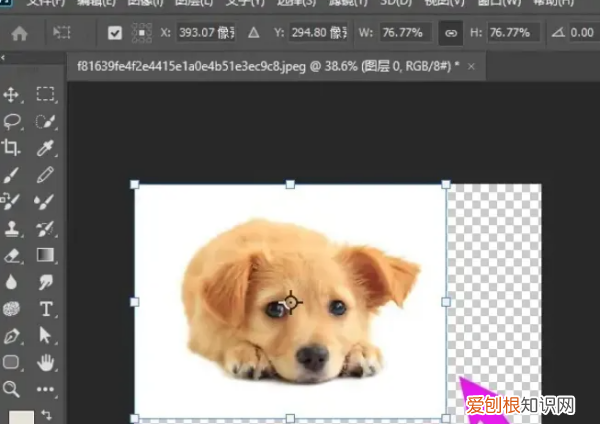Open the transform tool preset picker
This screenshot has height=424, width=600.
coord(62,33)
